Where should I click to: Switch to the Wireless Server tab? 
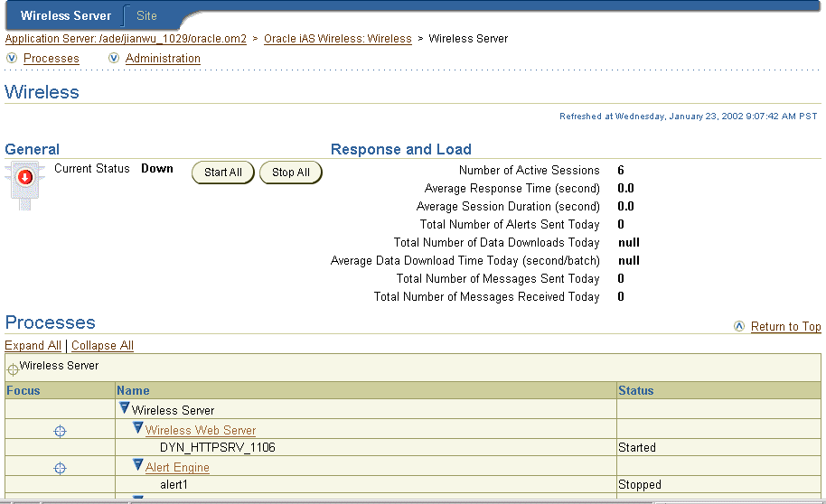tap(66, 15)
